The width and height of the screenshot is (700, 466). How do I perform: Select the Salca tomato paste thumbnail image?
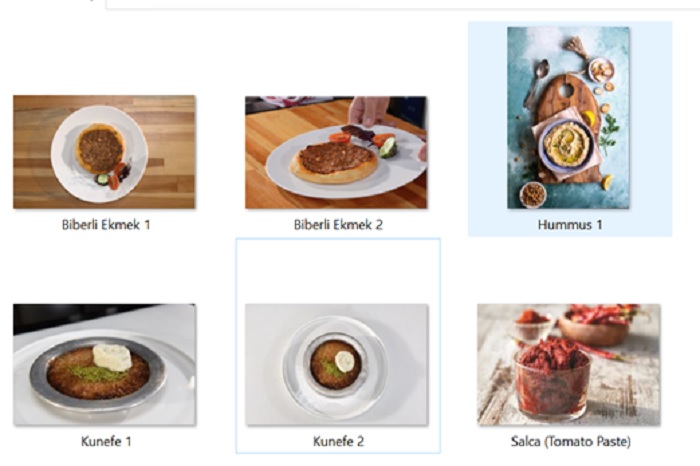[x=569, y=365]
